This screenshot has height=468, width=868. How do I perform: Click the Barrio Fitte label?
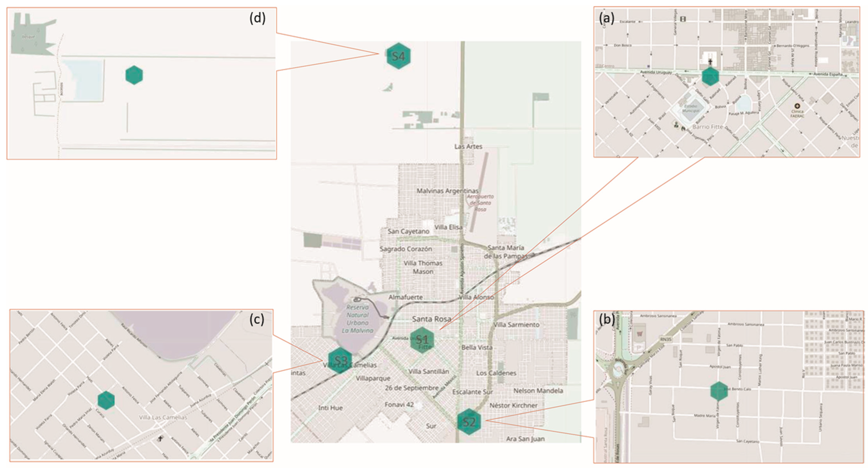click(708, 127)
